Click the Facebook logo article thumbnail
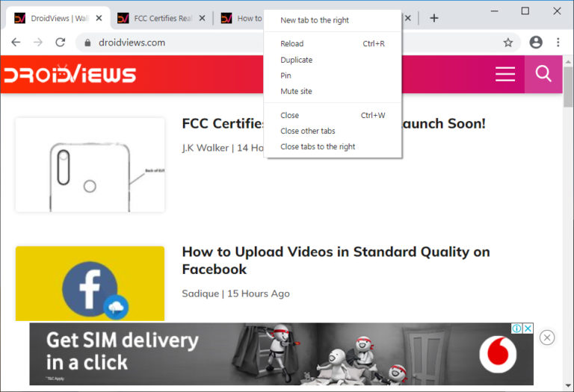Image resolution: width=574 pixels, height=392 pixels. tap(90, 284)
